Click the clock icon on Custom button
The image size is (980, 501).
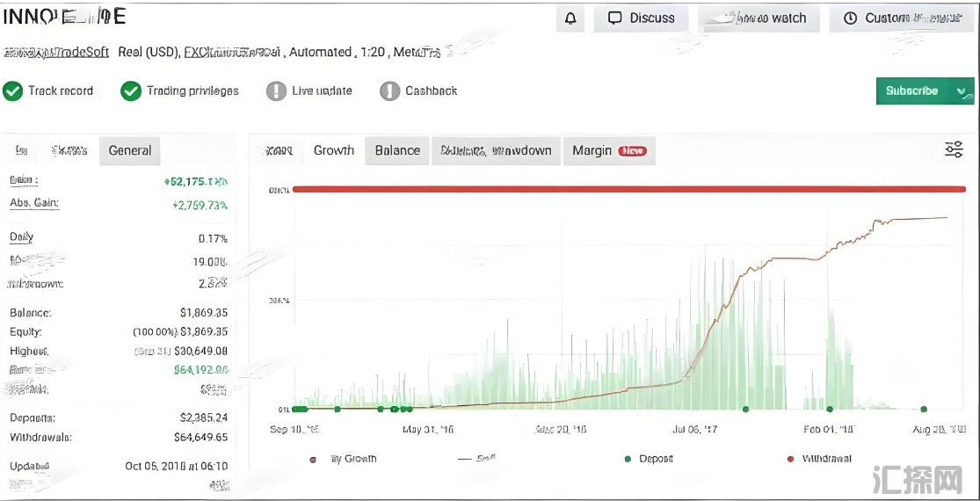coord(850,18)
